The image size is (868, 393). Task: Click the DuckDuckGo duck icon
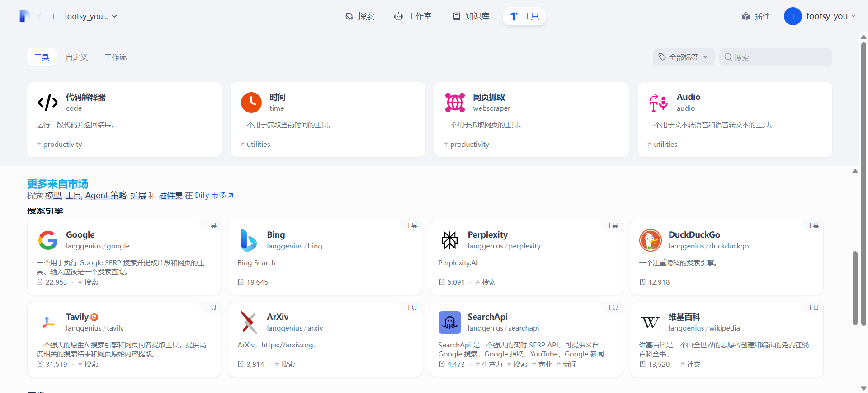coord(651,240)
